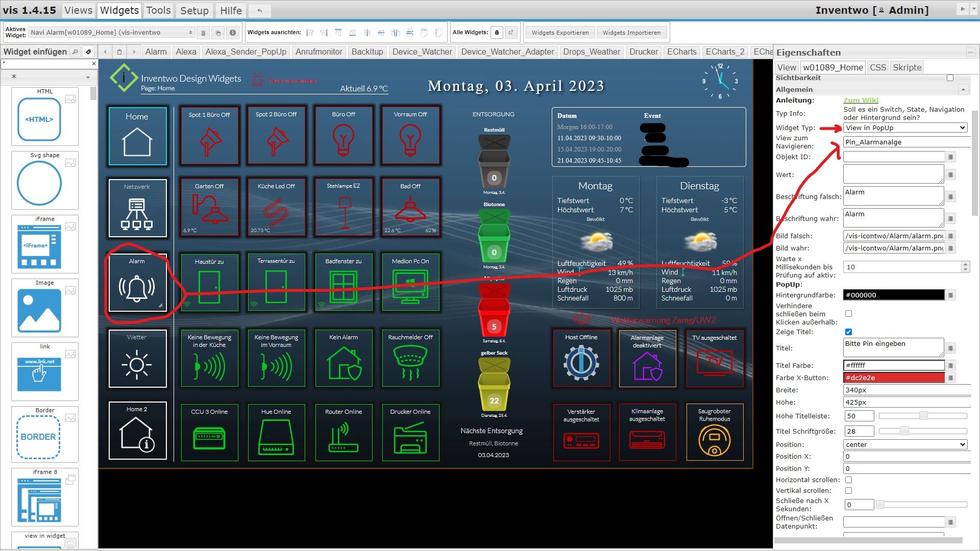The image size is (980, 551).
Task: Enable Horizontal scrollen checkbox
Action: coord(848,480)
